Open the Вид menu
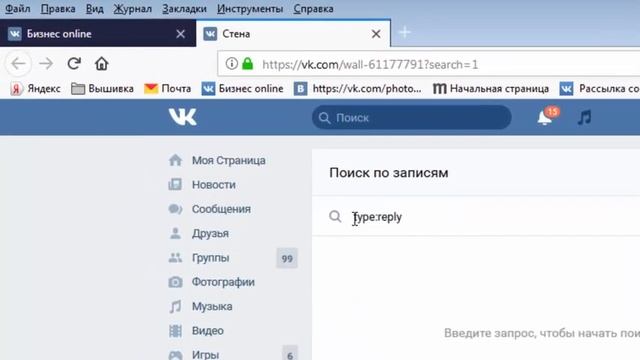 pos(94,9)
